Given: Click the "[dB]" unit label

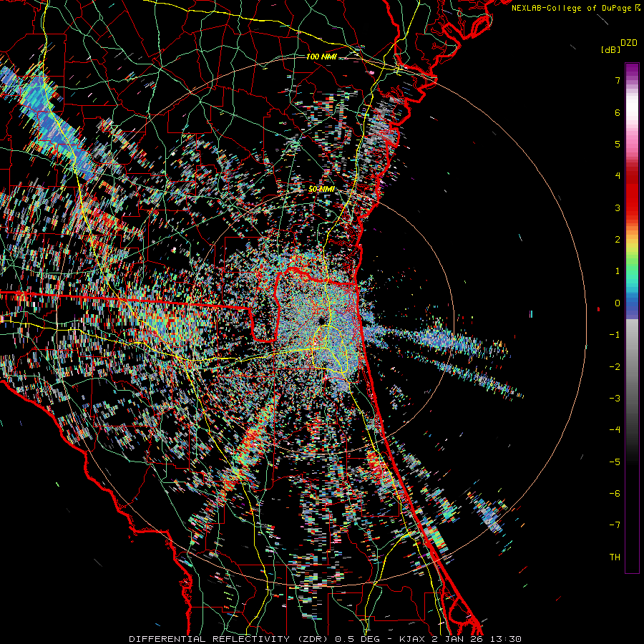Looking at the screenshot, I should point(610,49).
